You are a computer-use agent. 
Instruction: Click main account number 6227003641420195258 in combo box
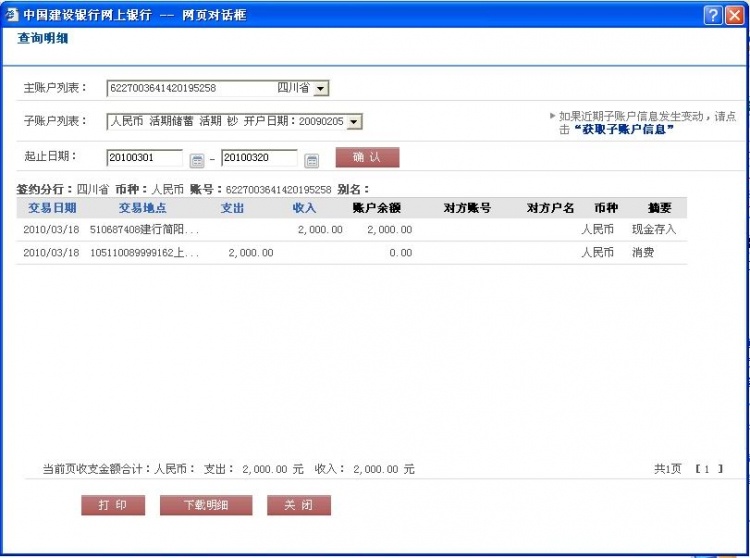tap(163, 88)
